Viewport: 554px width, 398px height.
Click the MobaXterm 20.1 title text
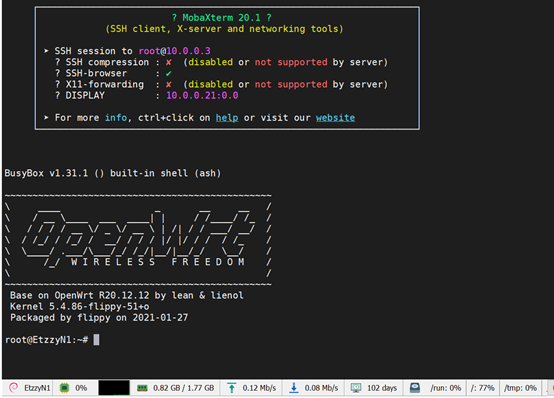click(x=222, y=18)
